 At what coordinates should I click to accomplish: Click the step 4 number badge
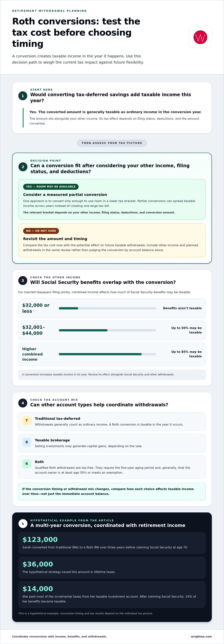[23, 403]
